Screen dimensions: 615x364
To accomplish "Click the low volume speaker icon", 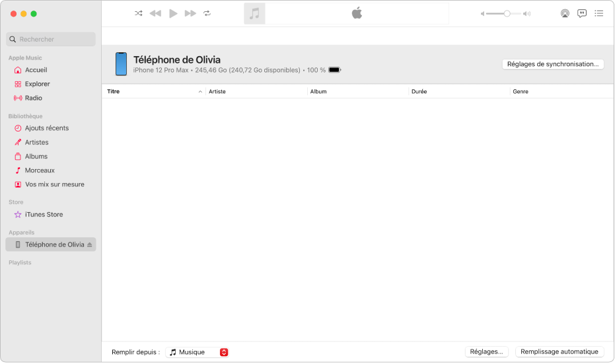I will click(x=482, y=14).
